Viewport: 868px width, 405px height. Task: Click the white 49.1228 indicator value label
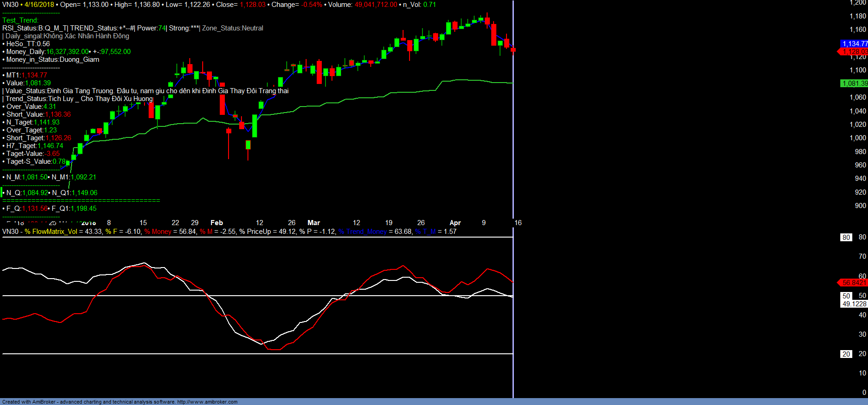click(854, 304)
